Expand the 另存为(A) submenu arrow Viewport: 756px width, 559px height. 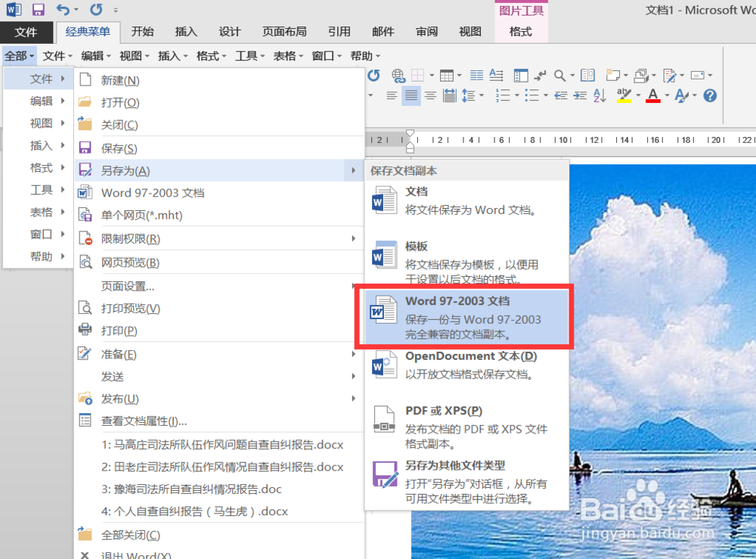coord(353,170)
